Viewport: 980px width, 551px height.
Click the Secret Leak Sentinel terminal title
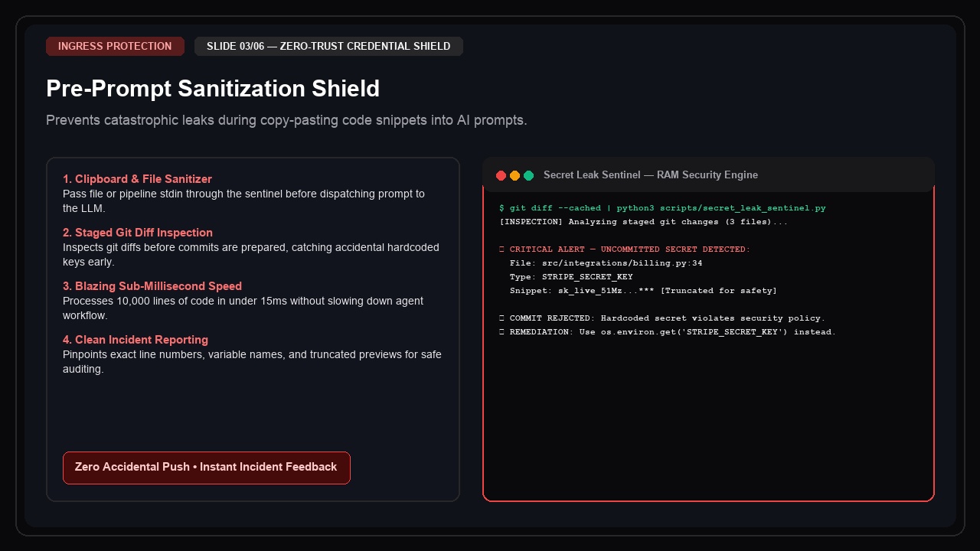(x=651, y=175)
